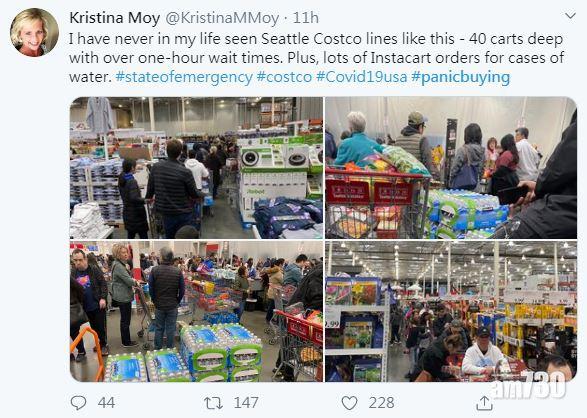Click the reply speech bubble icon
Image resolution: width=587 pixels, height=418 pixels.
coord(79,403)
